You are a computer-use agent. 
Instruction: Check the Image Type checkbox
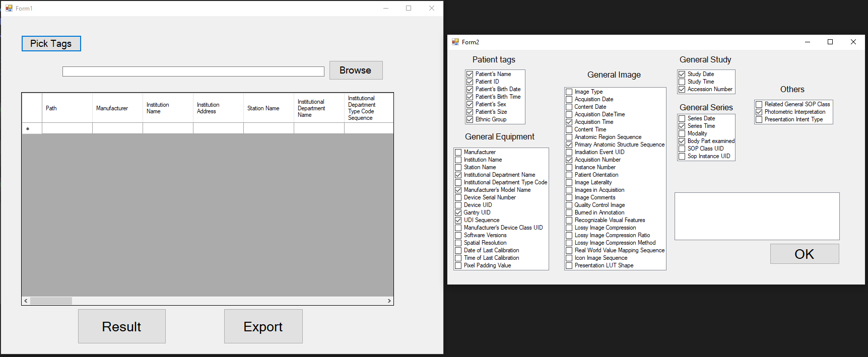(569, 92)
